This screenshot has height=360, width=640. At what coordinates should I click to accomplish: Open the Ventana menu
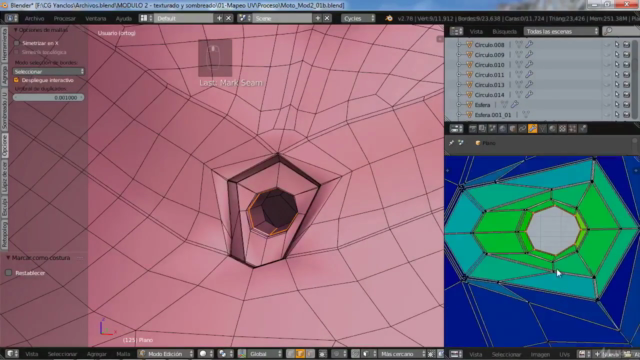[x=96, y=18]
